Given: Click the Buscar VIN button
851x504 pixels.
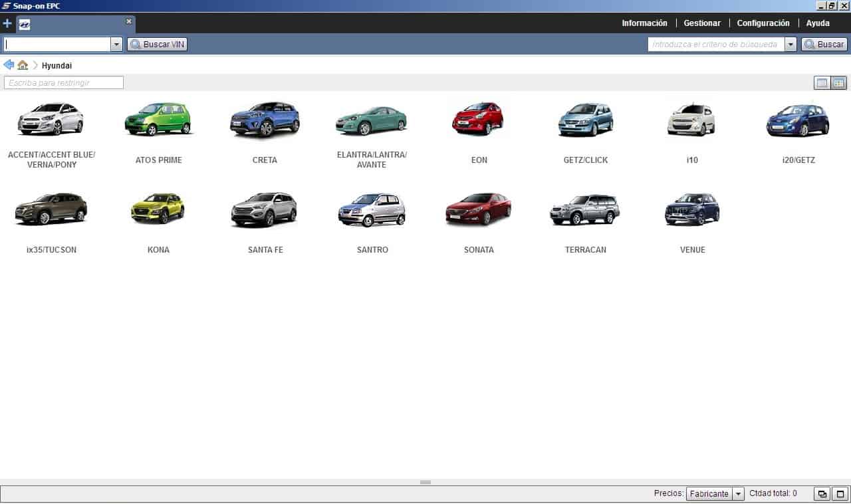Looking at the screenshot, I should (157, 45).
